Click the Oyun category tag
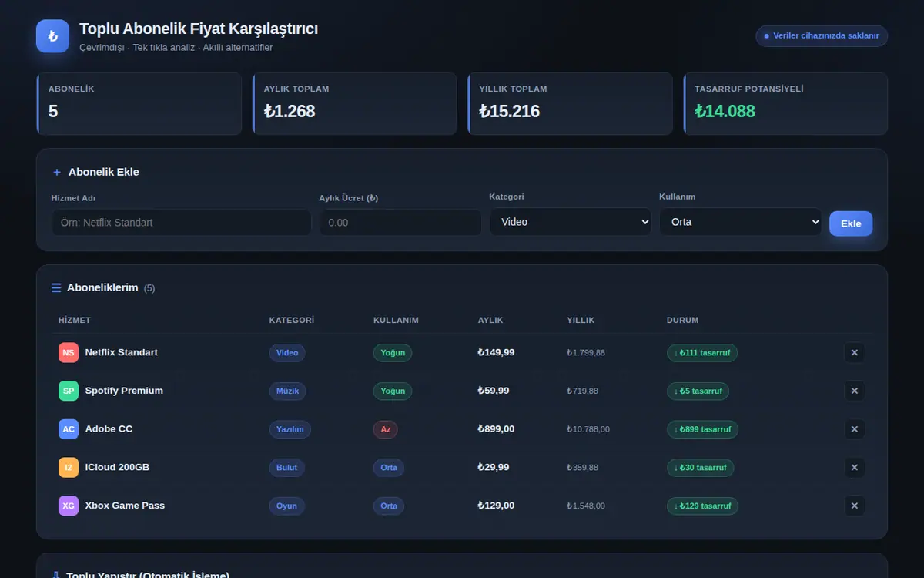Viewport: 924px width, 578px height. click(287, 506)
